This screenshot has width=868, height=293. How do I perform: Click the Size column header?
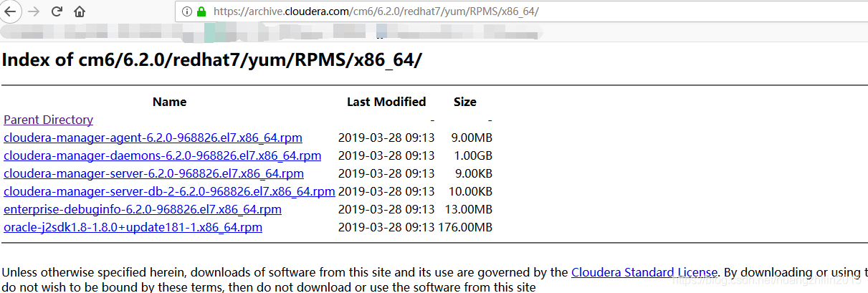(x=464, y=102)
